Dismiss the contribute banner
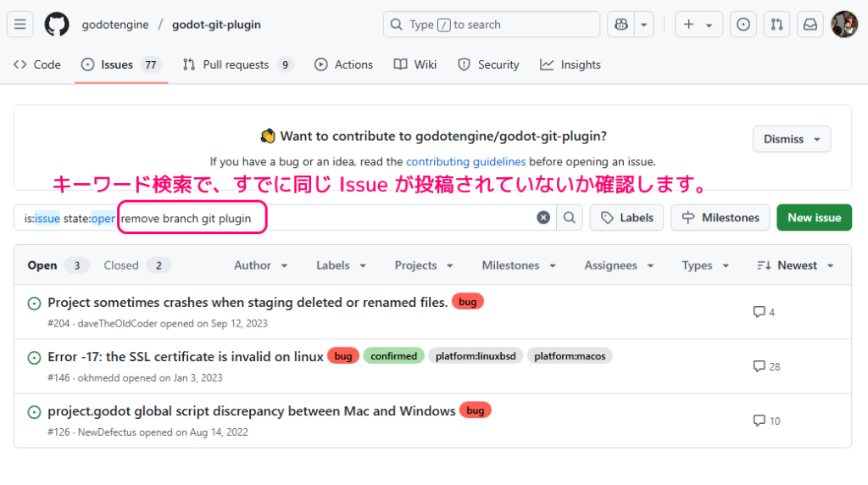Screen dimensions: 868x485 792,139
